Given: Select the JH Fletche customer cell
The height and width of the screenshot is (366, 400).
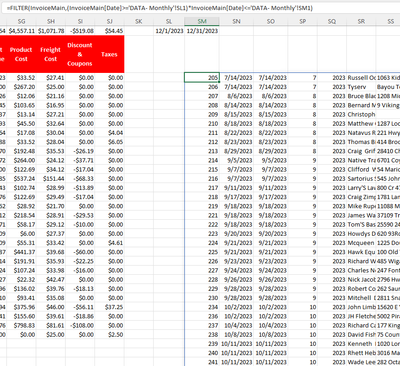Looking at the screenshot, I should pos(361,316).
